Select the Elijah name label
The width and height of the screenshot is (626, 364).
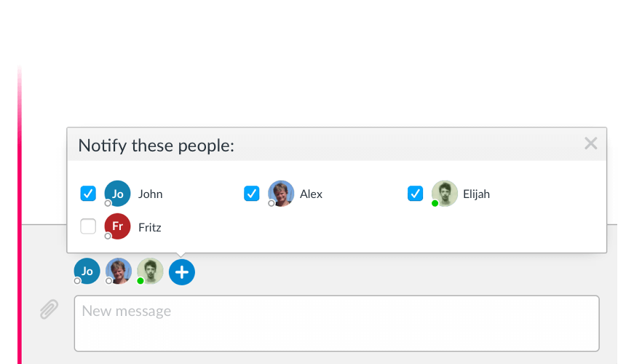point(476,194)
